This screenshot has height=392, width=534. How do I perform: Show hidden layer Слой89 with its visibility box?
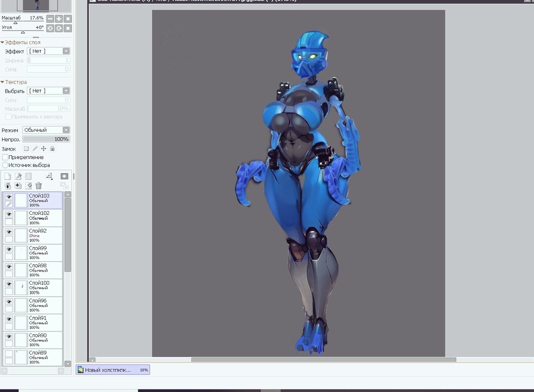[x=9, y=354]
